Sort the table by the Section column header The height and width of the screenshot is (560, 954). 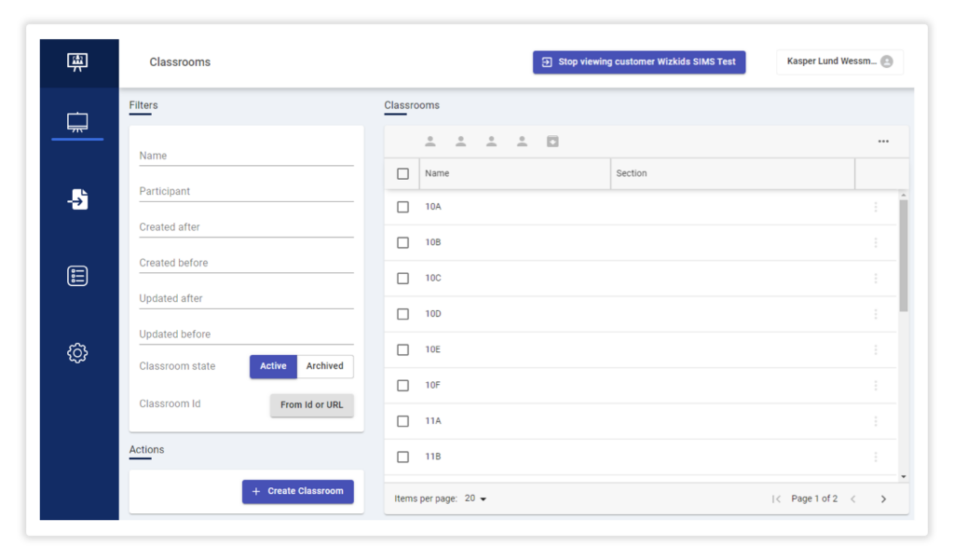pyautogui.click(x=632, y=173)
